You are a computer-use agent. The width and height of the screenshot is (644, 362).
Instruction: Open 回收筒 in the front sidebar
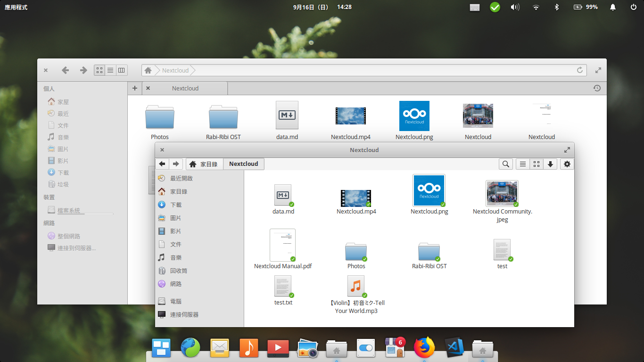click(x=179, y=271)
